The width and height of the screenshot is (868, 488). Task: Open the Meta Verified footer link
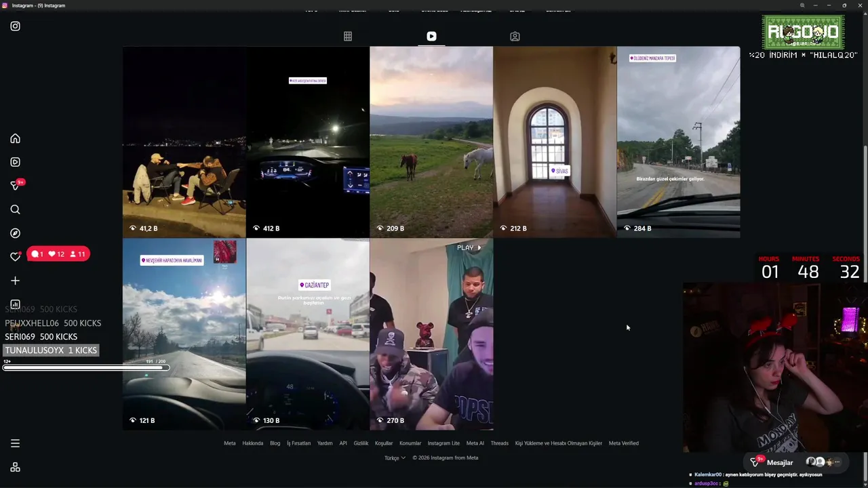point(624,443)
